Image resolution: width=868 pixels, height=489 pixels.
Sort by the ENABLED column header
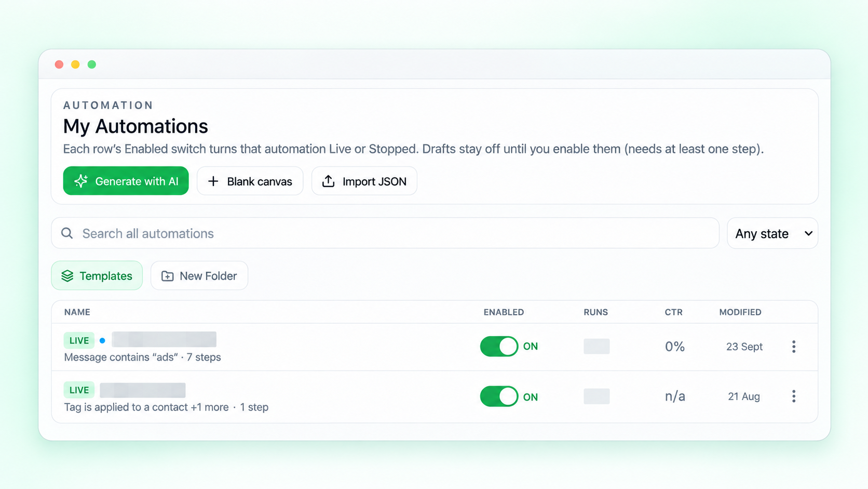click(x=504, y=312)
